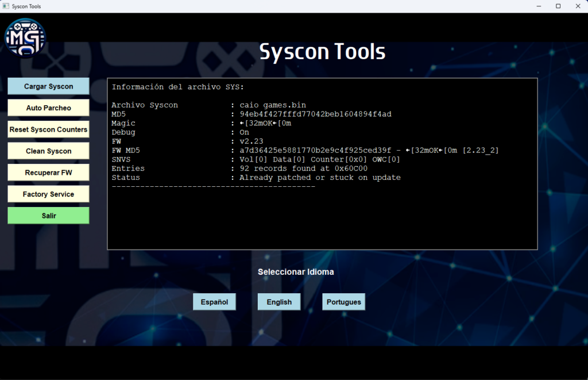Click the MD5 hash value line
Screen dimensions: 588x380
315,114
